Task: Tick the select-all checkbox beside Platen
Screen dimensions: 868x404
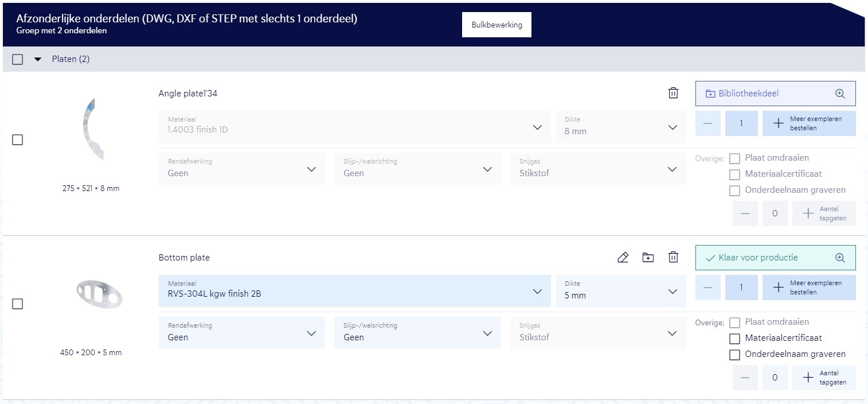Action: point(18,59)
